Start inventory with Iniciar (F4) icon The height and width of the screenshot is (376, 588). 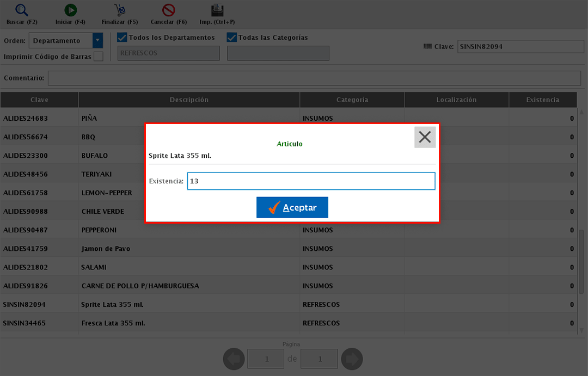click(70, 10)
